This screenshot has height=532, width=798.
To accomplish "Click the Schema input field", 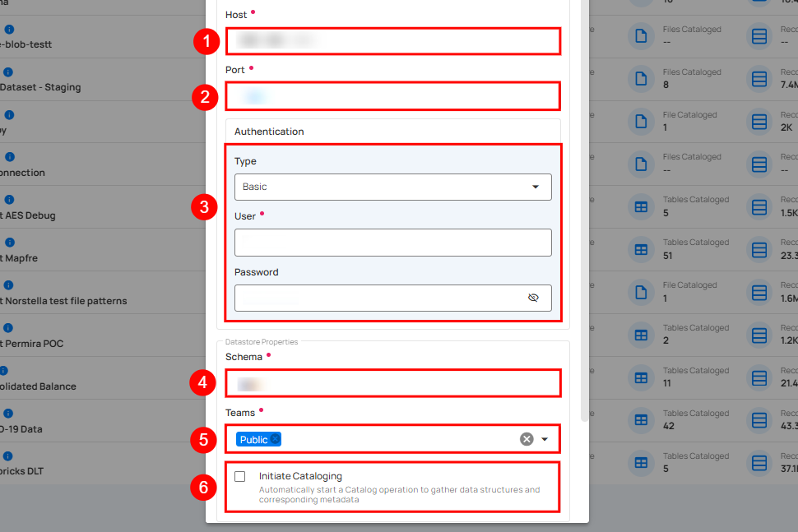I will click(392, 383).
